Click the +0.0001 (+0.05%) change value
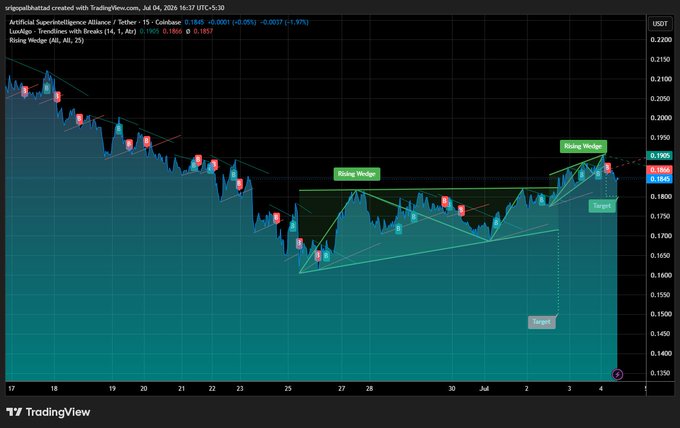This screenshot has width=680, height=428. point(232,22)
